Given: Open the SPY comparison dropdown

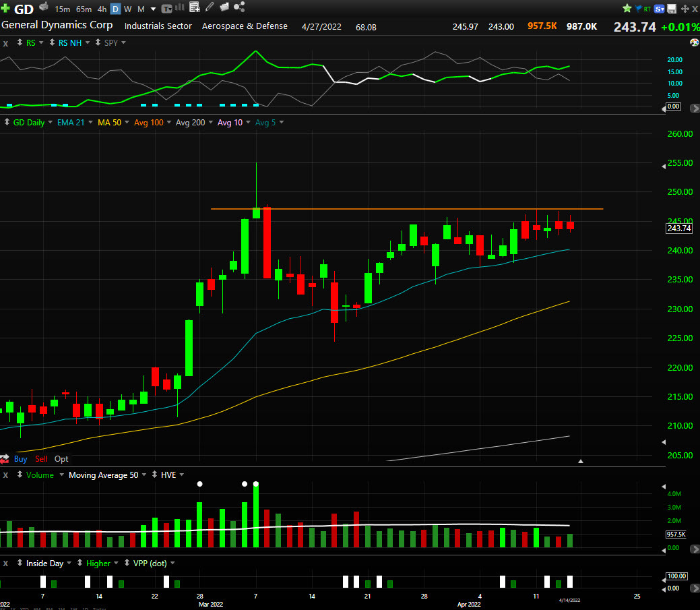Looking at the screenshot, I should click(123, 42).
